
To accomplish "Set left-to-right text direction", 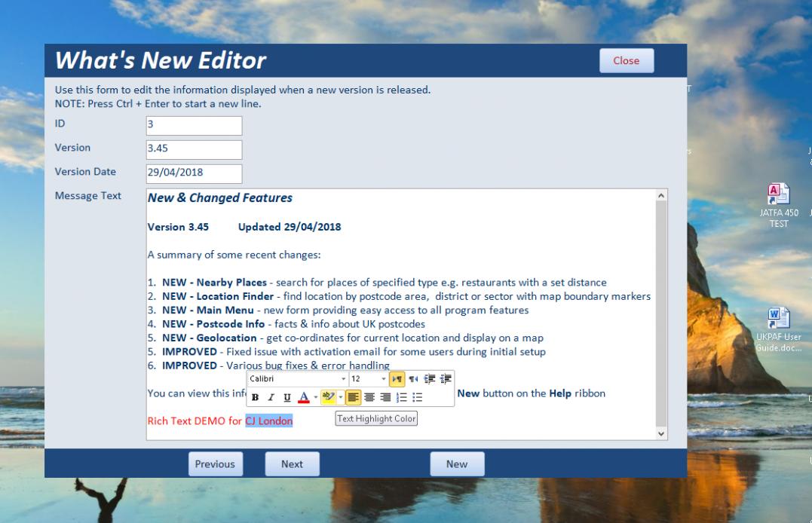I will 397,379.
